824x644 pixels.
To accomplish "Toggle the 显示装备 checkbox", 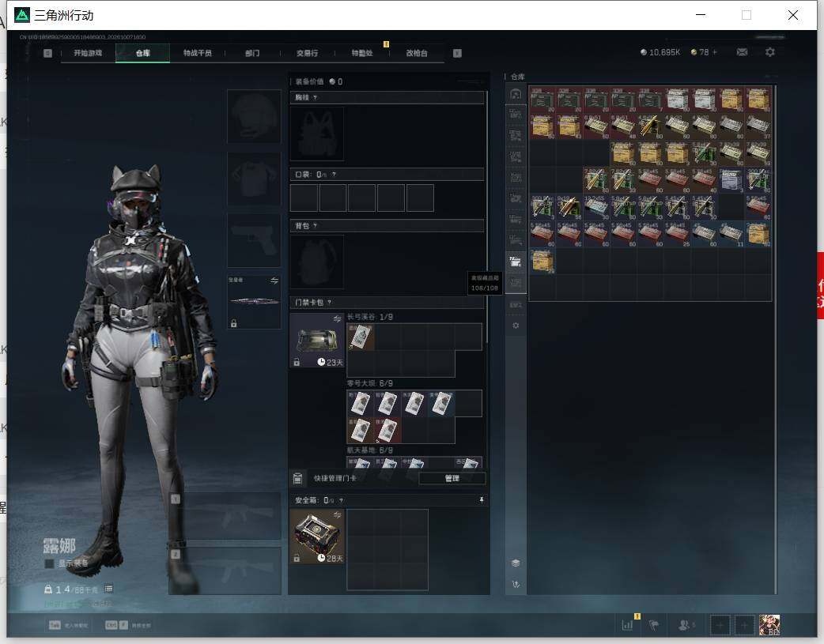I will [49, 563].
